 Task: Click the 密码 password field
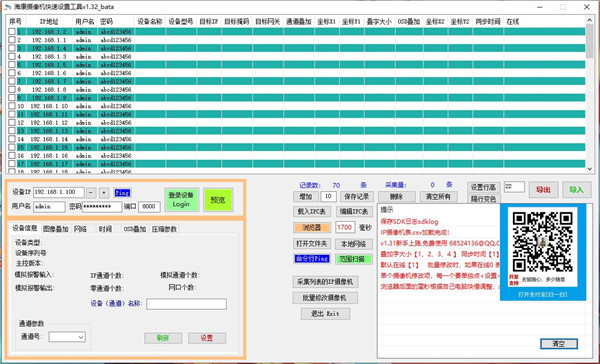pyautogui.click(x=102, y=207)
